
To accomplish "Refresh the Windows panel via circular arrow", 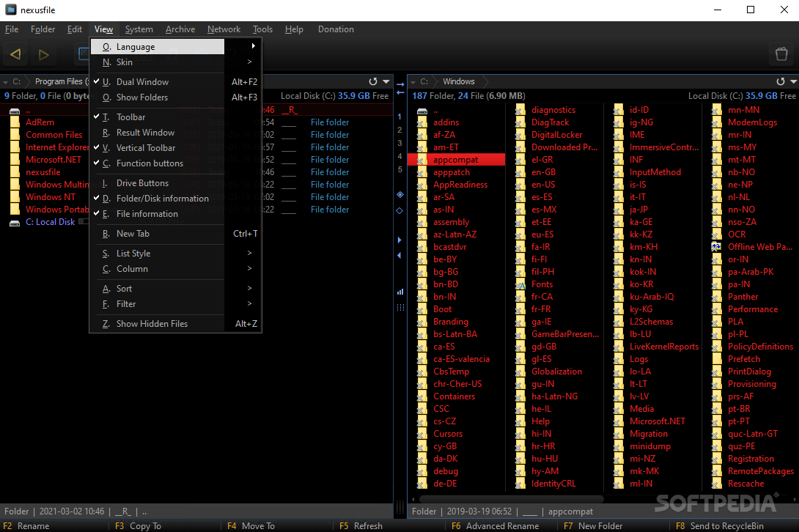I will [x=780, y=81].
